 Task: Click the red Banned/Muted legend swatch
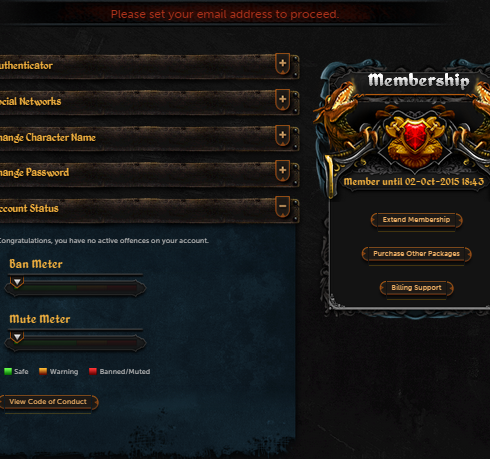pyautogui.click(x=93, y=371)
